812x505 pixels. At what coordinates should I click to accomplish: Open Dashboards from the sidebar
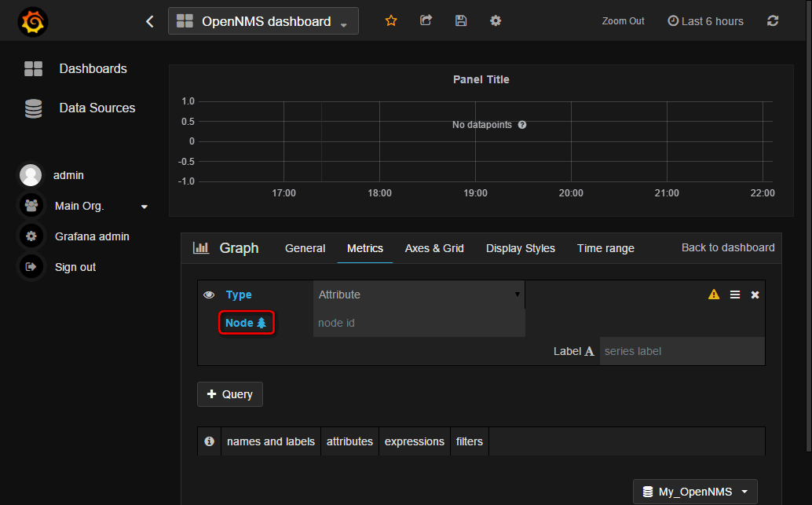click(x=93, y=68)
